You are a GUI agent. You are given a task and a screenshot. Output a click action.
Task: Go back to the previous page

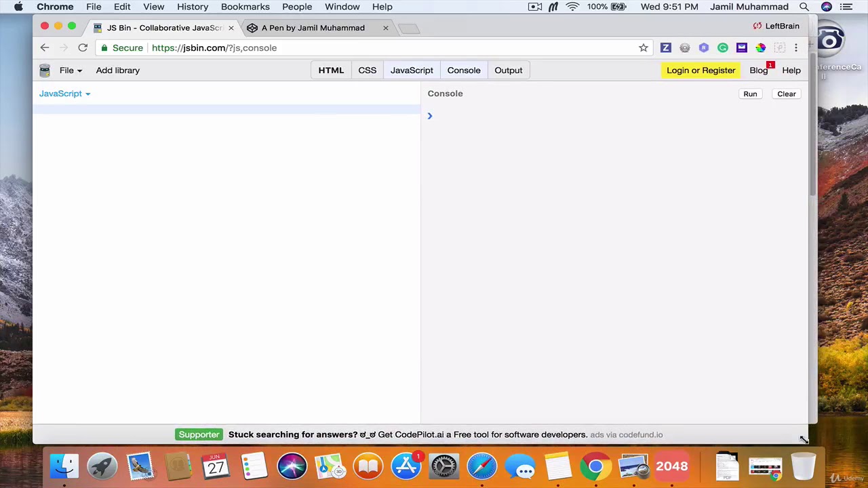(x=45, y=47)
